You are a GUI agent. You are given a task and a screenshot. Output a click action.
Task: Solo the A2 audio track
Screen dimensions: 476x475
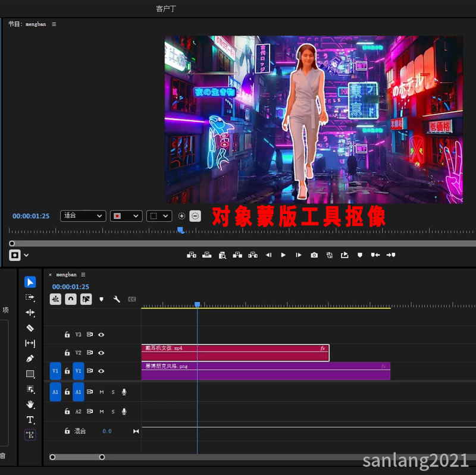[113, 411]
